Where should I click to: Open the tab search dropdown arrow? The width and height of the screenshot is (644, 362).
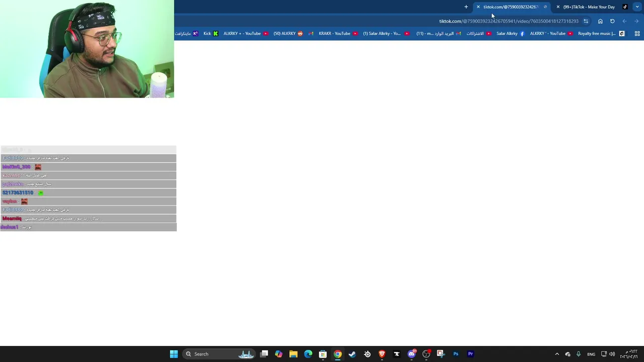tap(637, 7)
